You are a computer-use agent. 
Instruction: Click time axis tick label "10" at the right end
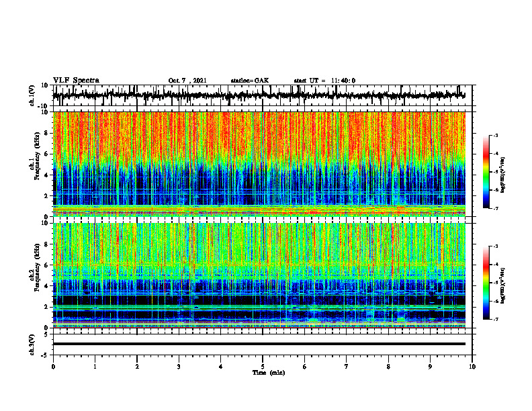[x=472, y=367]
